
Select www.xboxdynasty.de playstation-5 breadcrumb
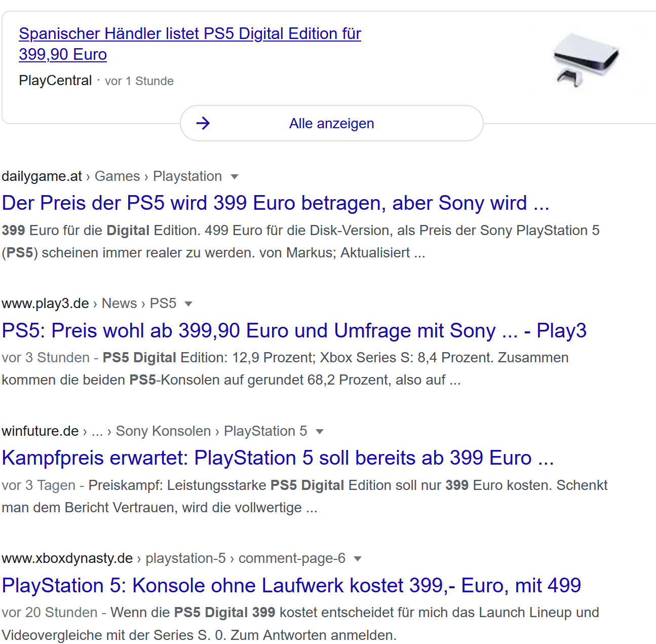[x=174, y=558]
